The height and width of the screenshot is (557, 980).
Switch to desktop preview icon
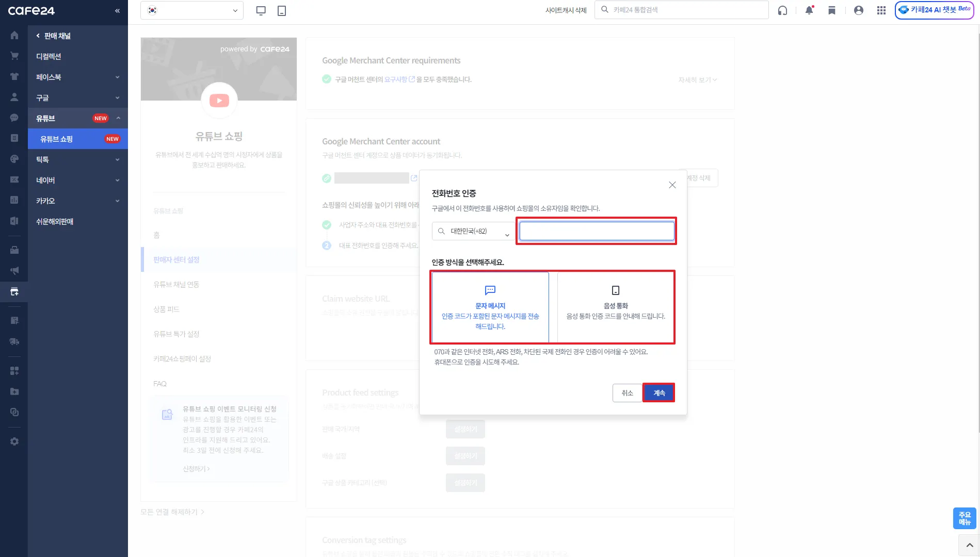pos(261,10)
